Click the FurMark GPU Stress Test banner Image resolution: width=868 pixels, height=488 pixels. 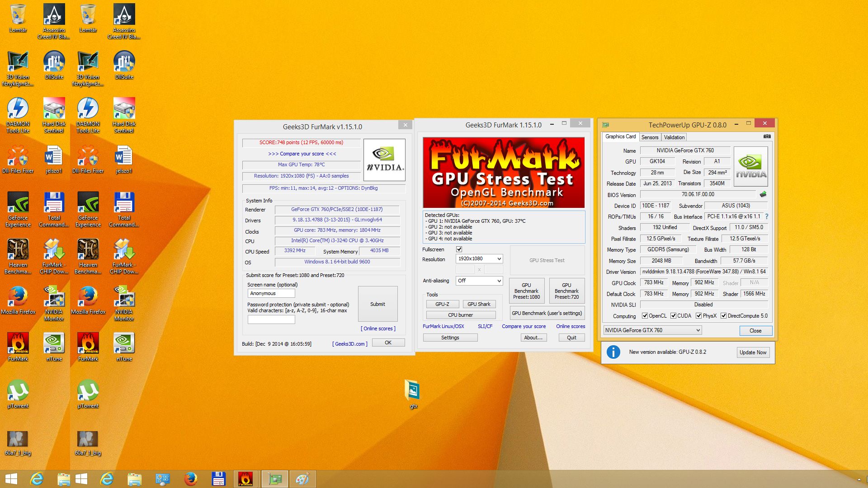click(503, 173)
